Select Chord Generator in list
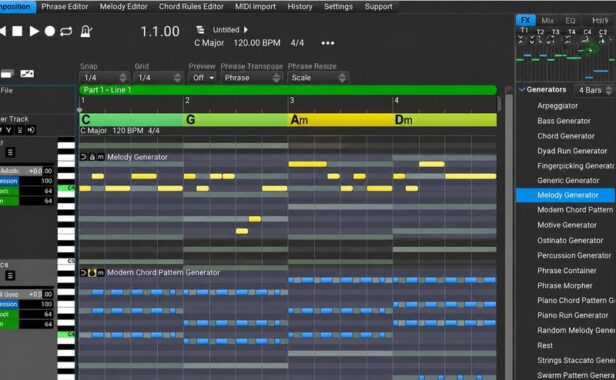The width and height of the screenshot is (616, 380). 566,136
